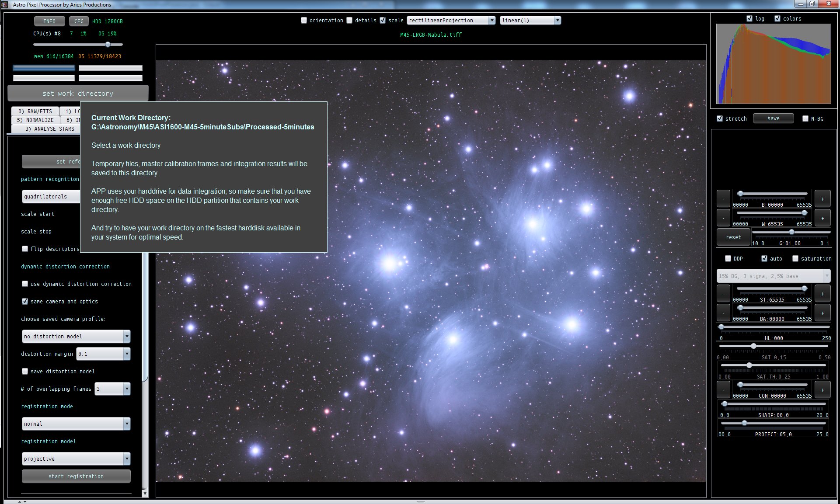Screen dimensions: 840x504
Task: Open the CFG settings button
Action: [79, 21]
